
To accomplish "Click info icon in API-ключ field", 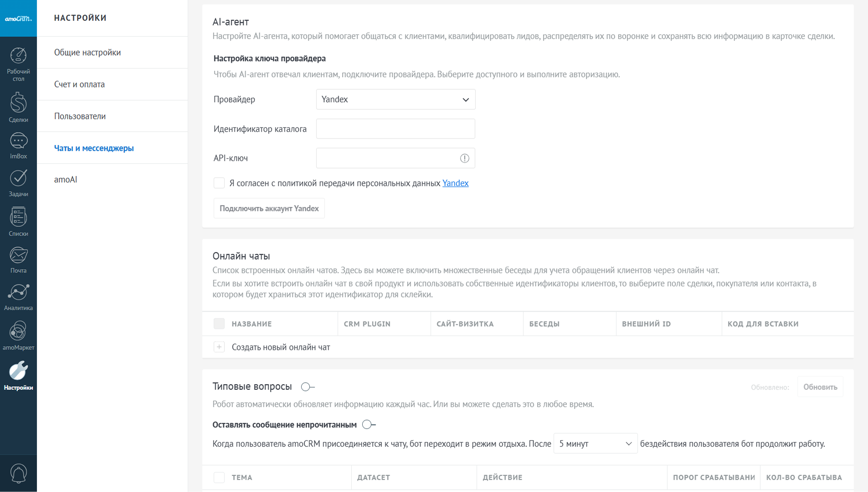I will tap(464, 158).
